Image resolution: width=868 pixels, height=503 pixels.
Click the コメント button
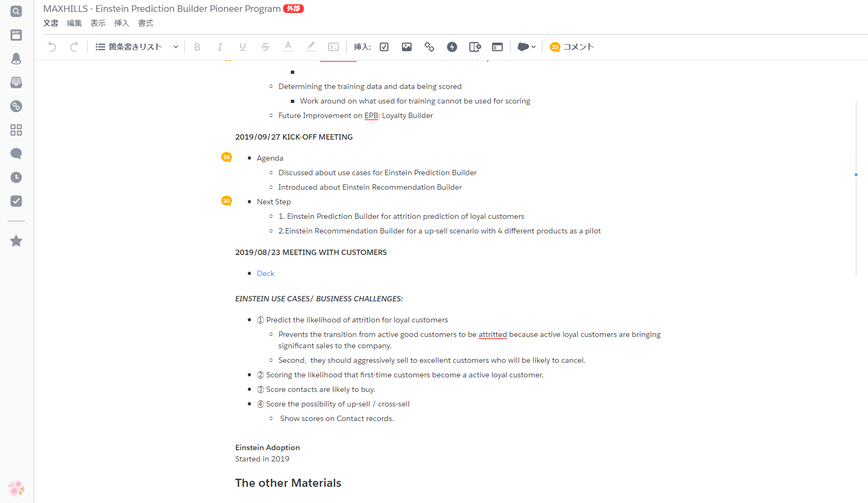click(x=572, y=47)
